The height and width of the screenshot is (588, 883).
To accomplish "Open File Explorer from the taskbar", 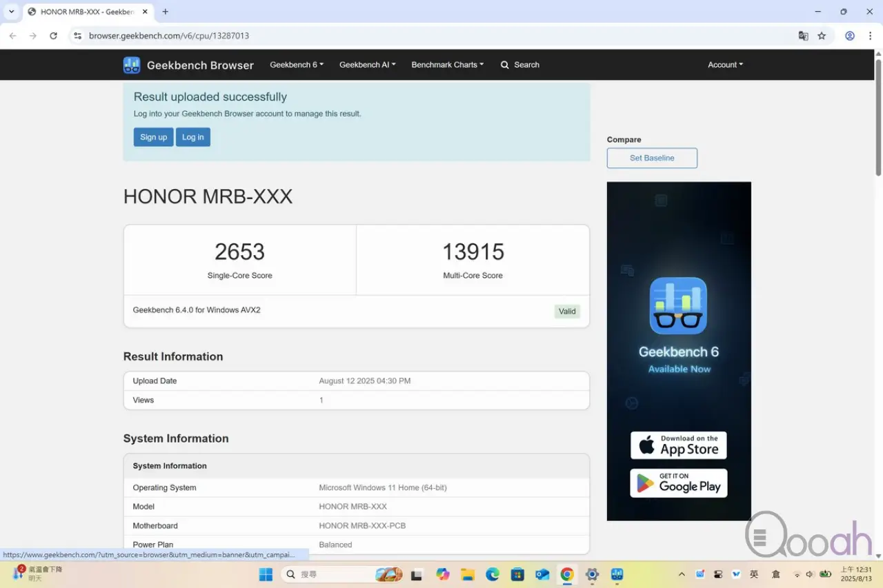I will pyautogui.click(x=467, y=574).
